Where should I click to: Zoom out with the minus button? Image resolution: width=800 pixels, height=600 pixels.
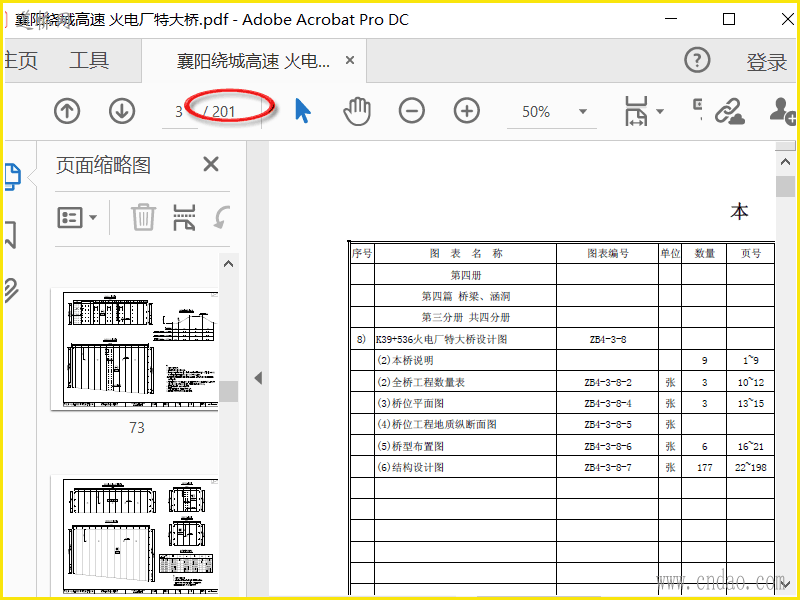click(x=412, y=111)
